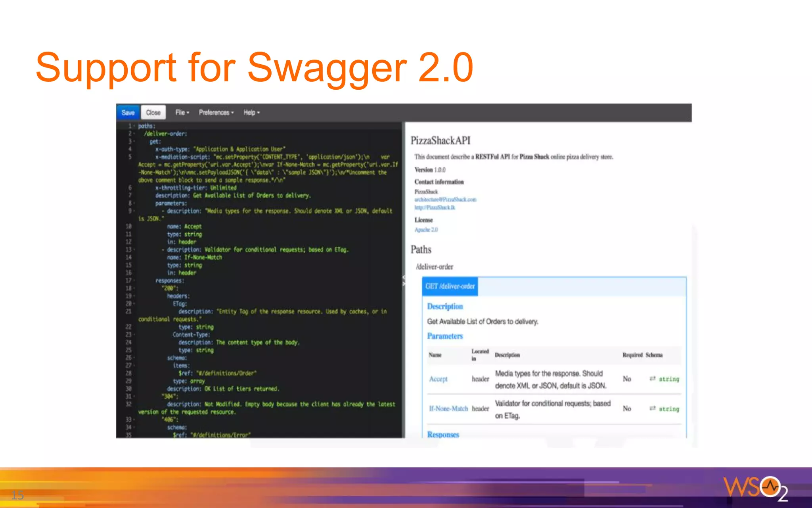Screen dimensions: 812x508
Task: Open the Help menu
Action: (x=251, y=113)
